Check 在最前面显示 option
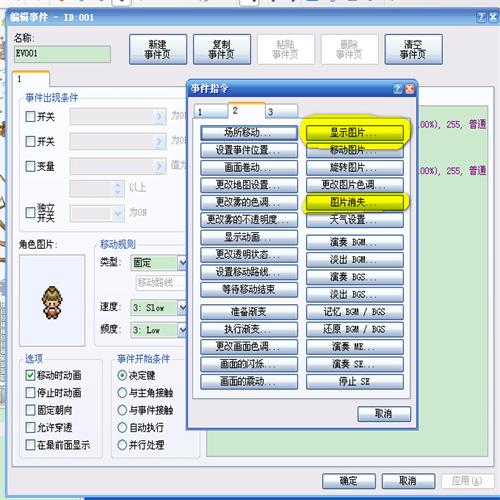Image resolution: width=500 pixels, height=500 pixels. 30,445
